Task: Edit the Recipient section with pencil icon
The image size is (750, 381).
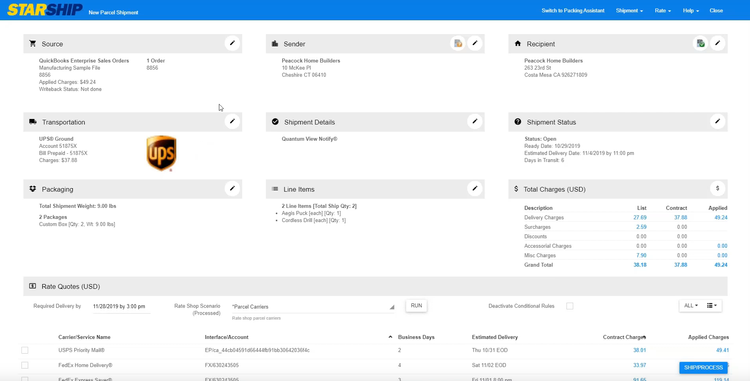Action: coord(717,44)
